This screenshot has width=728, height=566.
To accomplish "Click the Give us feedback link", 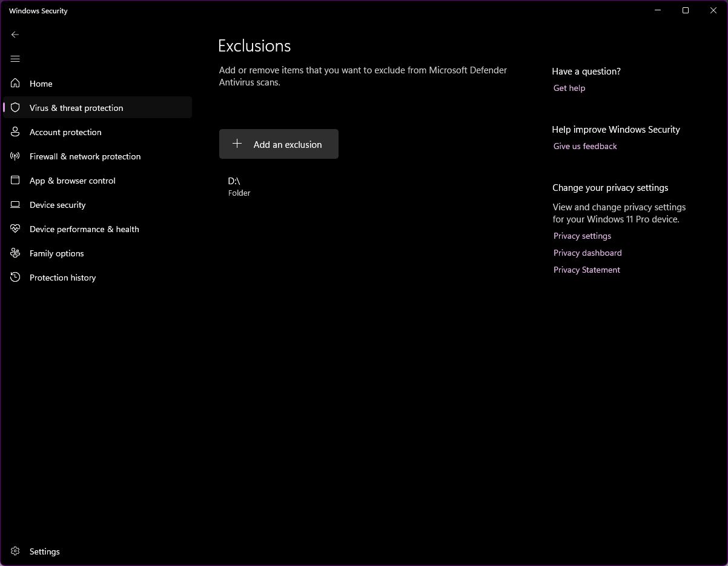I will pos(584,146).
